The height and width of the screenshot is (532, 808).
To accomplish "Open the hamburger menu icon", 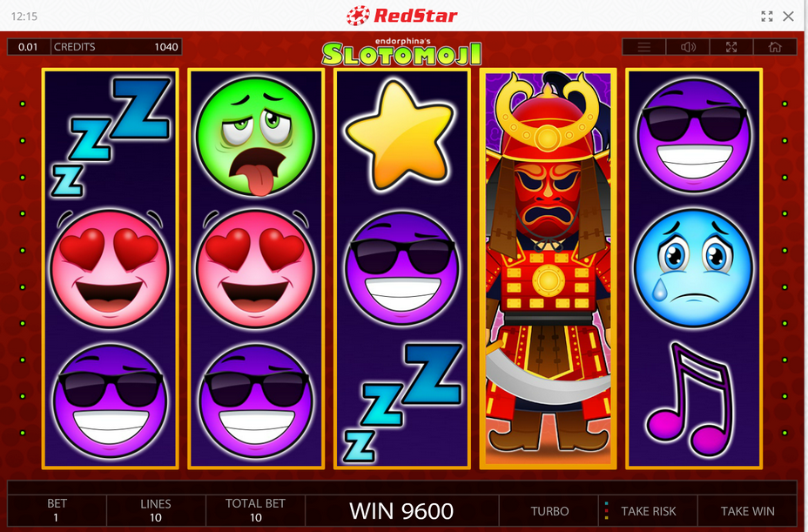I will [x=643, y=47].
